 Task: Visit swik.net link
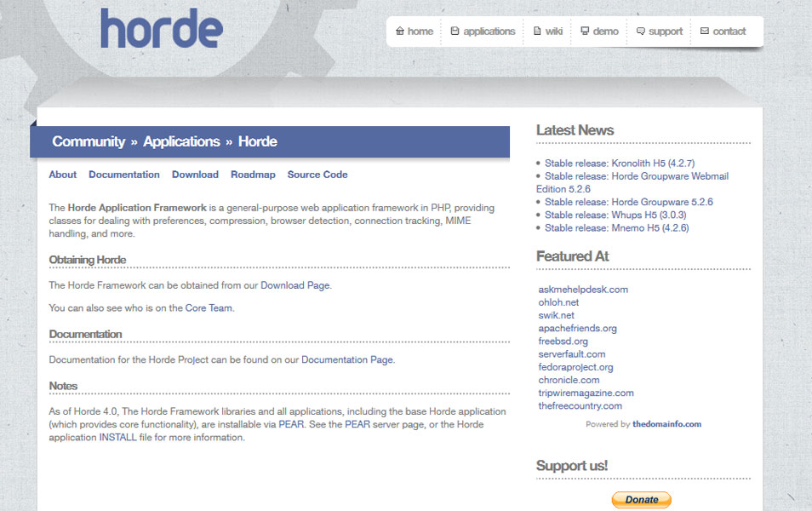pos(556,316)
